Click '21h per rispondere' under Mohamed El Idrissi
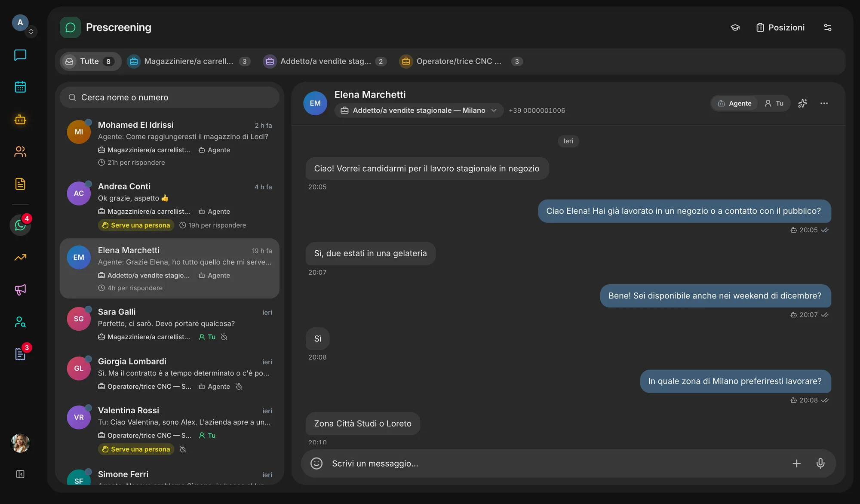This screenshot has height=504, width=860. [132, 163]
